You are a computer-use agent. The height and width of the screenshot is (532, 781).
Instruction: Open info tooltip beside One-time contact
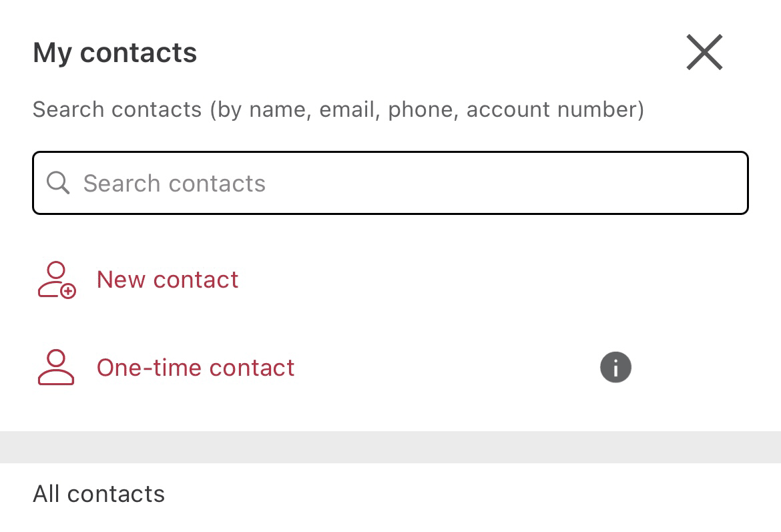[x=615, y=368]
